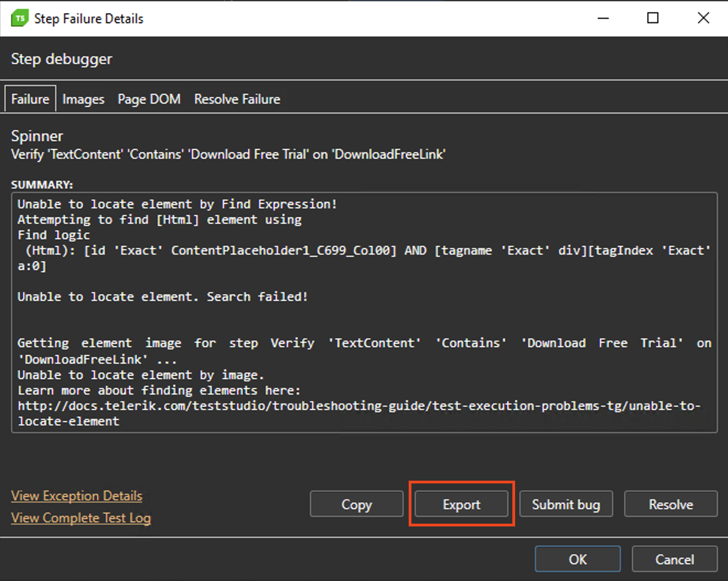This screenshot has height=581, width=728.
Task: Click the Test Studio app icon
Action: (19, 18)
